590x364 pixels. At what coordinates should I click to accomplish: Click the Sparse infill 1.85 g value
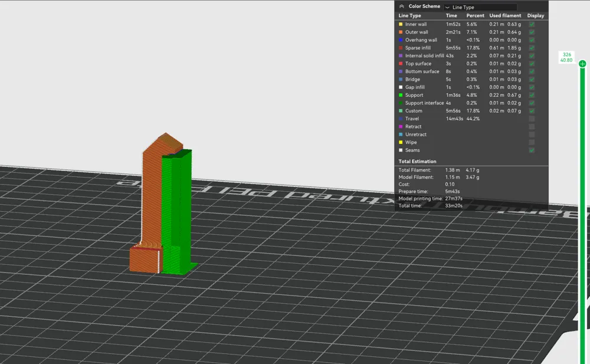point(514,48)
